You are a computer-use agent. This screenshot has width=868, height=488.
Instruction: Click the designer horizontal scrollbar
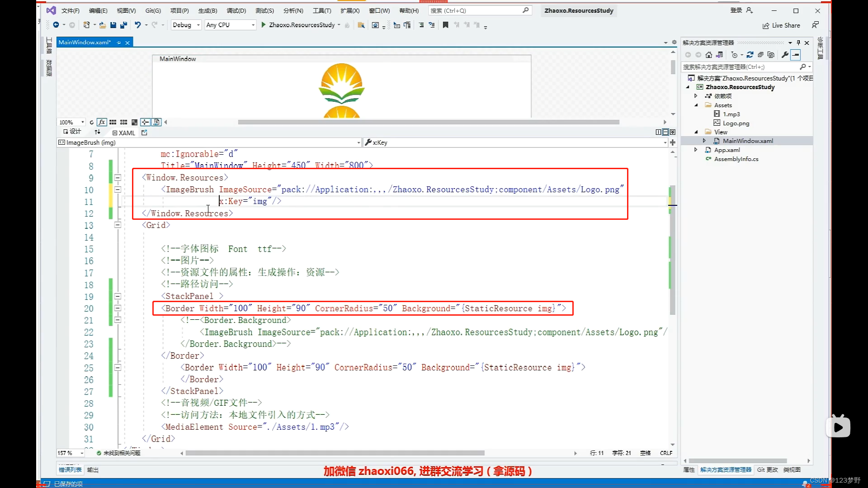pyautogui.click(x=428, y=122)
